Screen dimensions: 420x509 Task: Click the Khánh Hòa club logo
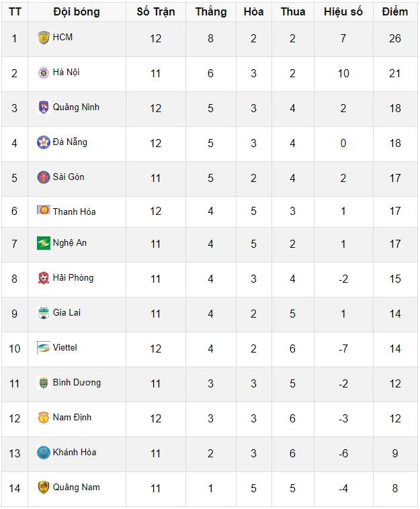pyautogui.click(x=44, y=453)
